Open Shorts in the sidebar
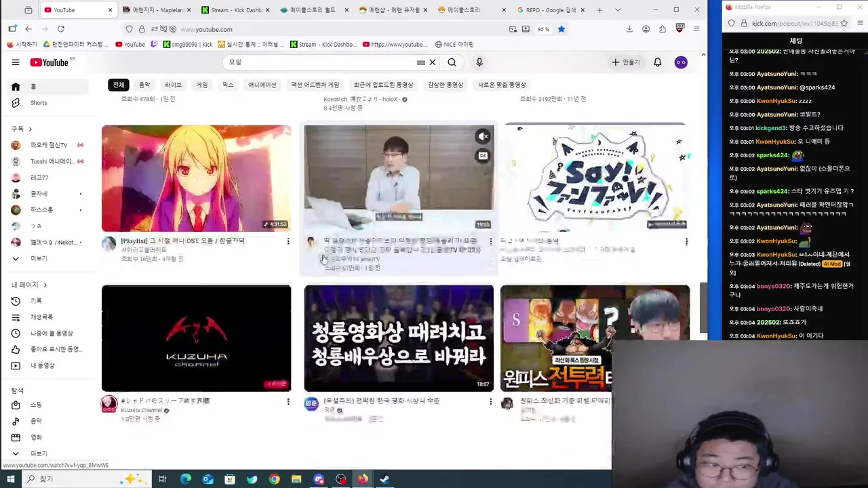 [47, 103]
